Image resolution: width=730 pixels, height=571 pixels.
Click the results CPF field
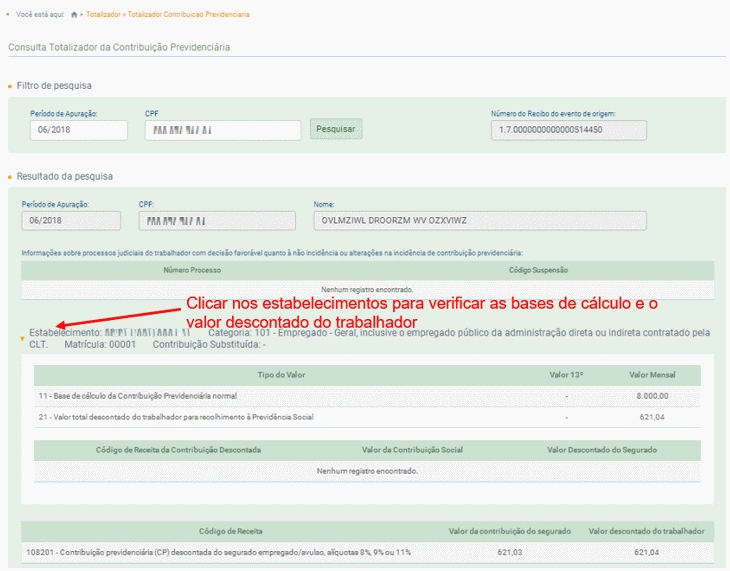tap(217, 221)
